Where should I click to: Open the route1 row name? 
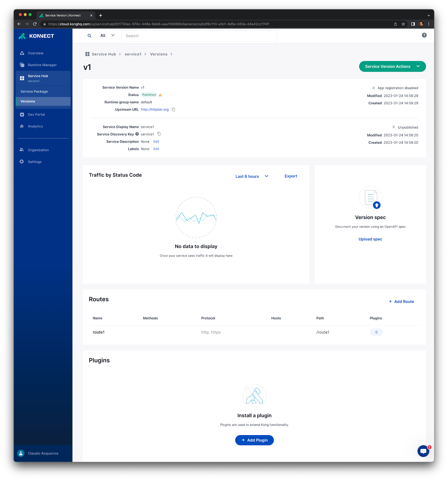pyautogui.click(x=98, y=332)
